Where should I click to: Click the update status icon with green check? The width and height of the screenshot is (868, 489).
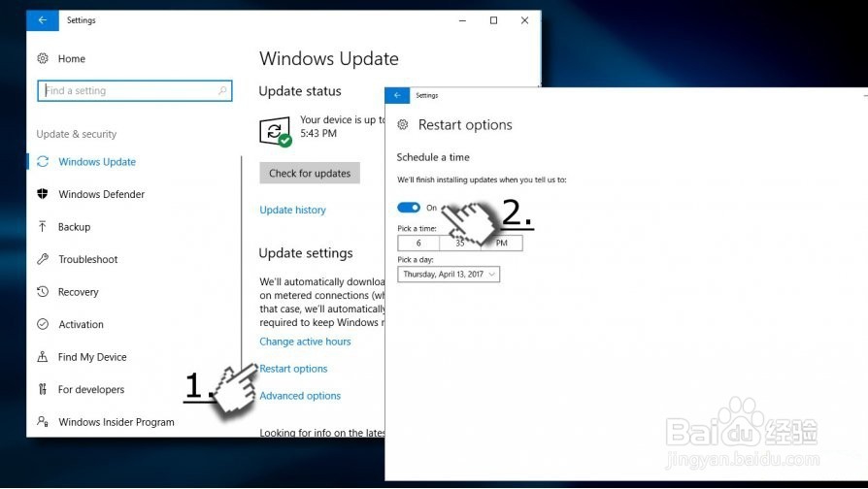[x=275, y=132]
